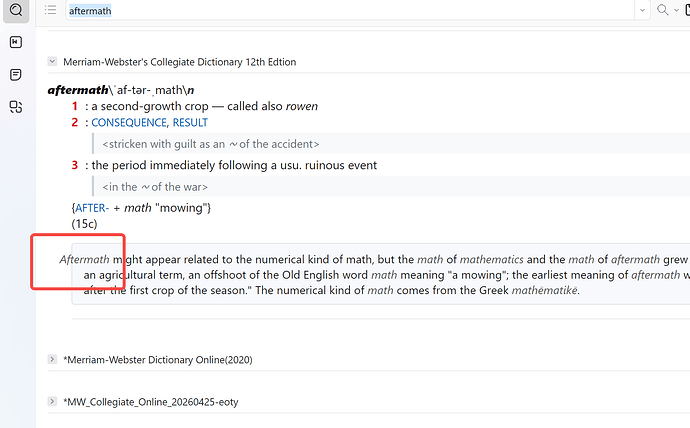Open the AFTER- etymology link

point(92,208)
